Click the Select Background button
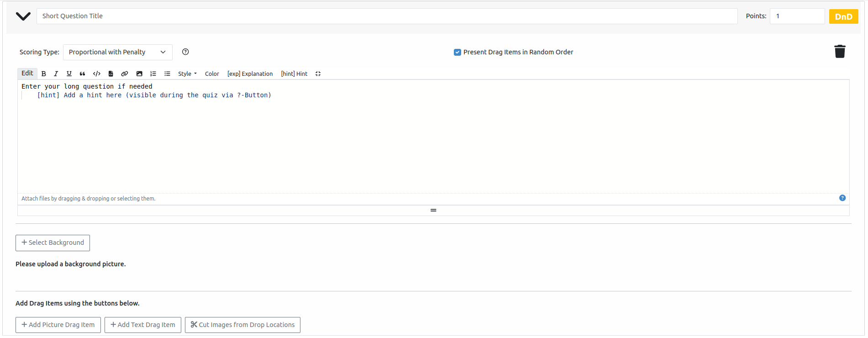 [53, 243]
